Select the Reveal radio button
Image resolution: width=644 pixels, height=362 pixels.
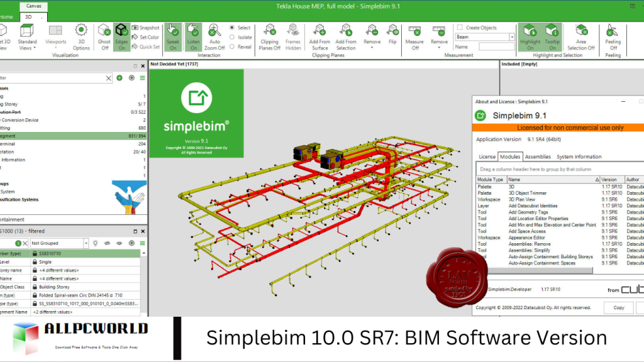232,47
